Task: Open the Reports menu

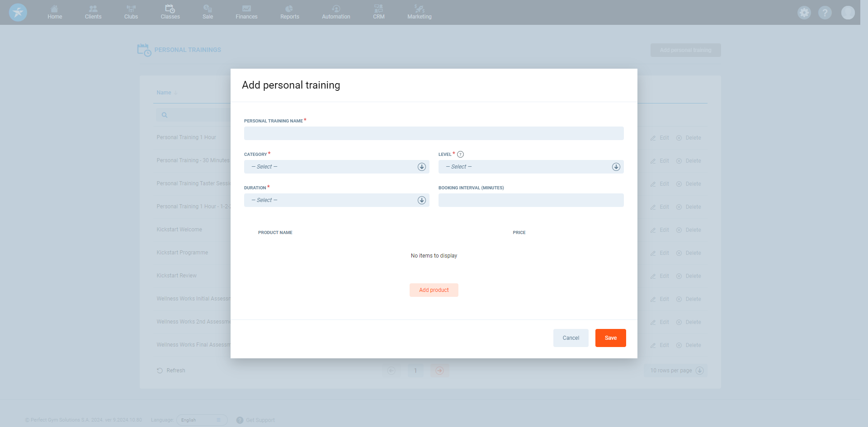Action: (x=289, y=12)
